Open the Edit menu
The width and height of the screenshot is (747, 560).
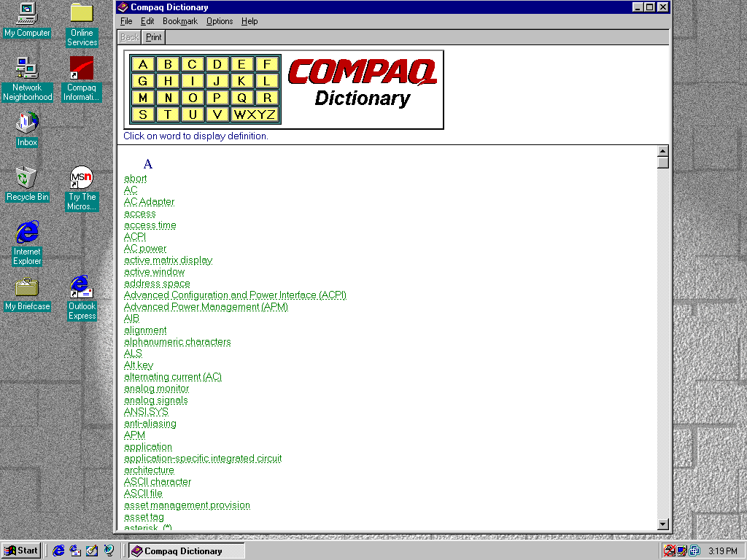[x=147, y=21]
